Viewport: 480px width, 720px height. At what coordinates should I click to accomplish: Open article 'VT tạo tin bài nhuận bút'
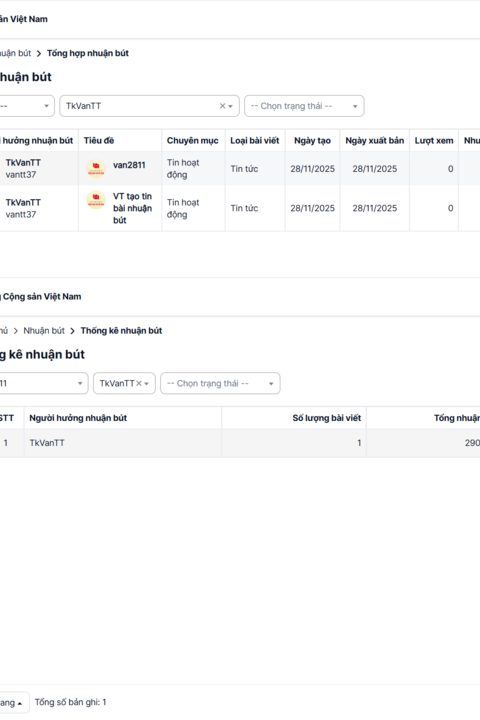click(x=132, y=208)
